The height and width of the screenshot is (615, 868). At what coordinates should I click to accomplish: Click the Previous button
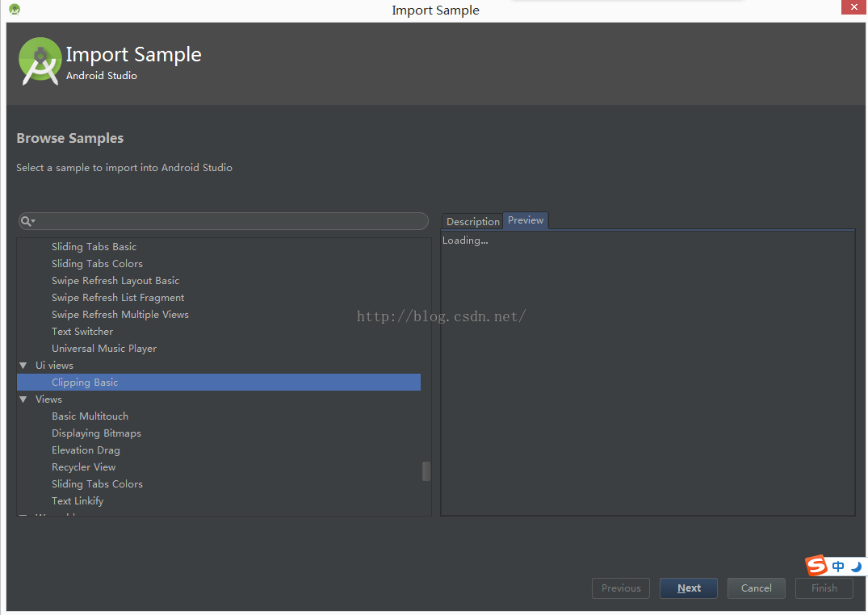point(621,588)
